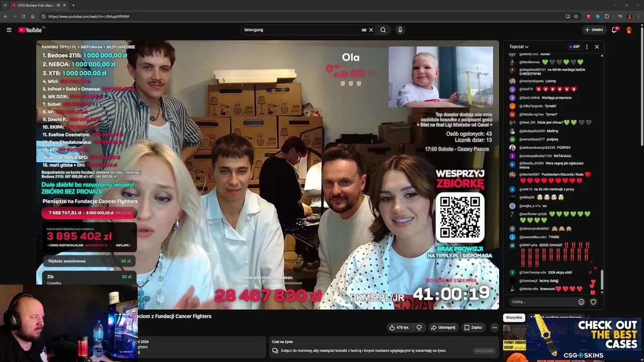Select the Wszystkie filter chip

(x=514, y=318)
